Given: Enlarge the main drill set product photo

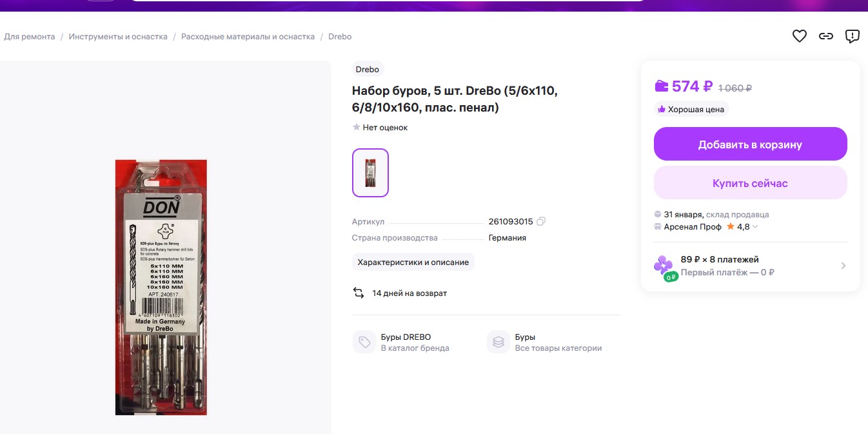Looking at the screenshot, I should point(161,287).
